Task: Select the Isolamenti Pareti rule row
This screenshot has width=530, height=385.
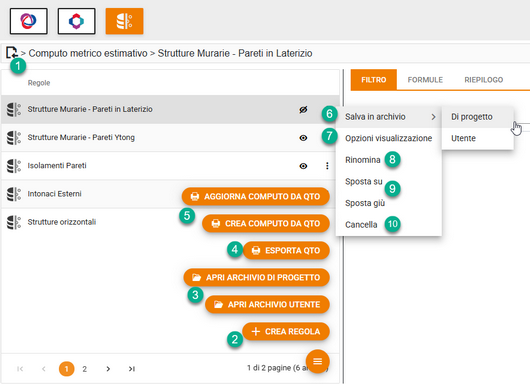Action: coord(170,166)
